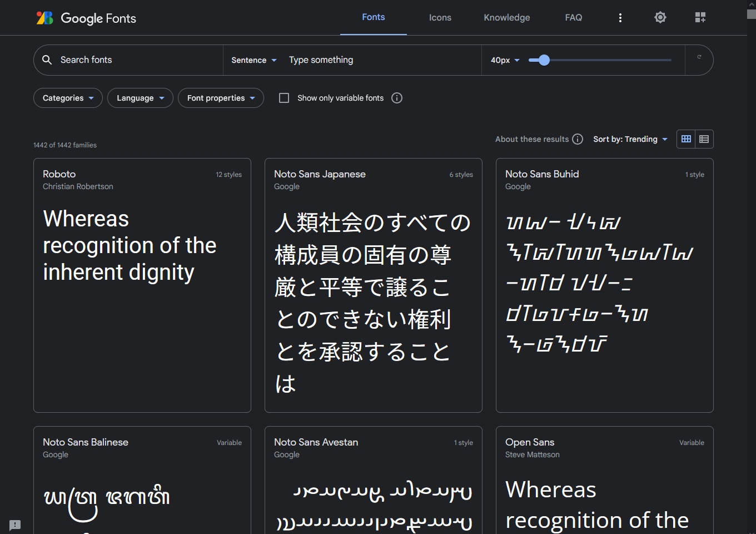
Task: Select the FAQ tab
Action: [574, 18]
